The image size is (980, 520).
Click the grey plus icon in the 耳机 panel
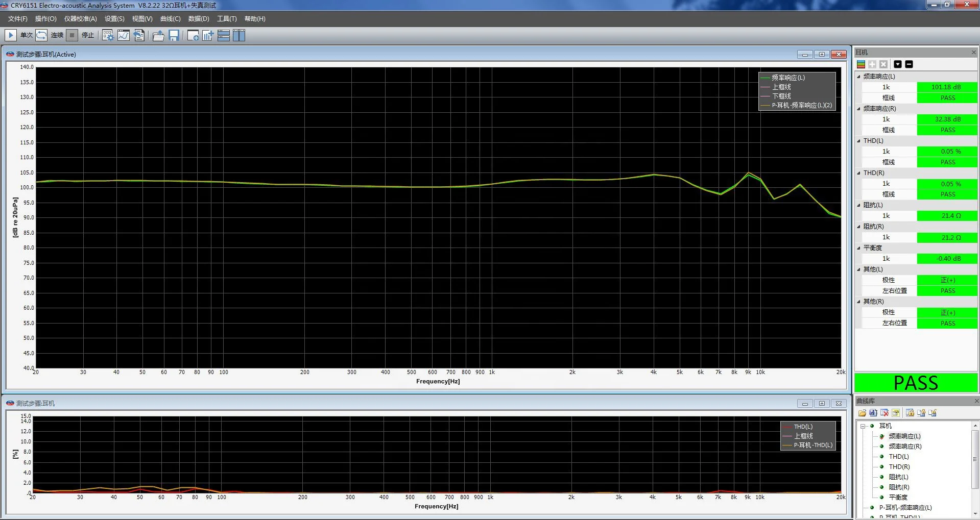pos(872,64)
